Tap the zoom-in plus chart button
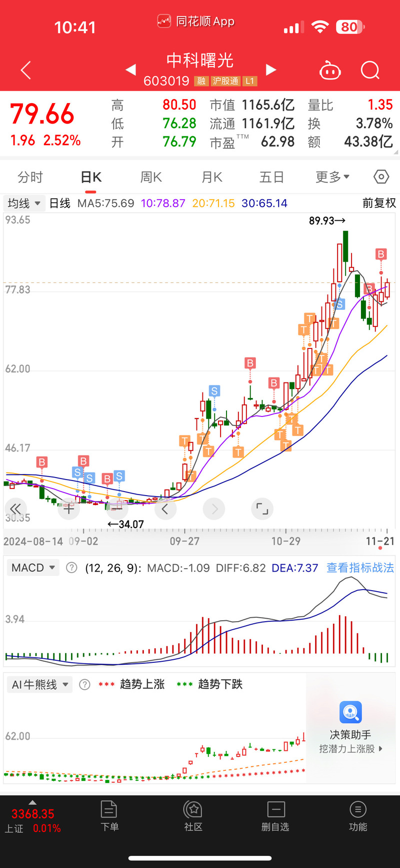This screenshot has width=400, height=868. click(x=69, y=509)
